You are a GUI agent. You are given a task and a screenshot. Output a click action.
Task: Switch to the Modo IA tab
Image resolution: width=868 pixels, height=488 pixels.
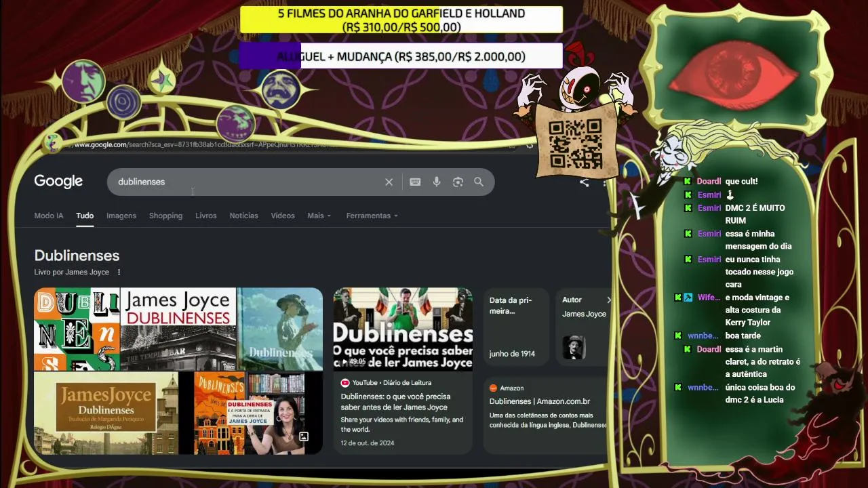click(49, 216)
